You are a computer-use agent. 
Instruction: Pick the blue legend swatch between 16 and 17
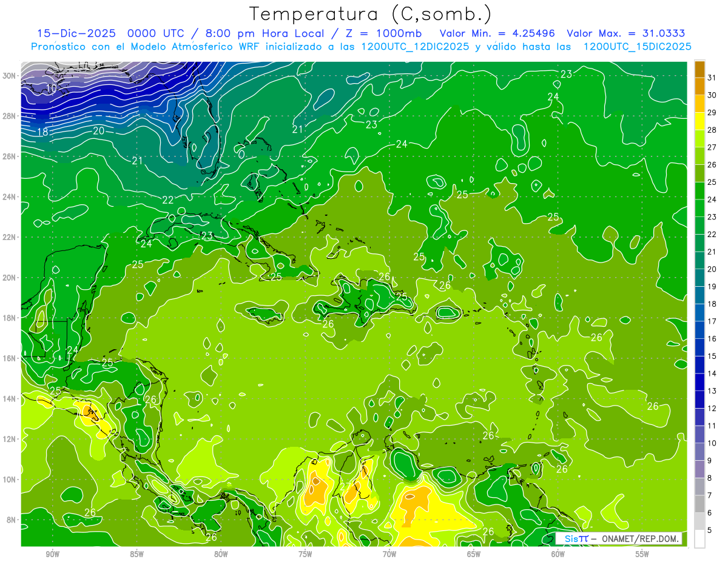(x=699, y=330)
